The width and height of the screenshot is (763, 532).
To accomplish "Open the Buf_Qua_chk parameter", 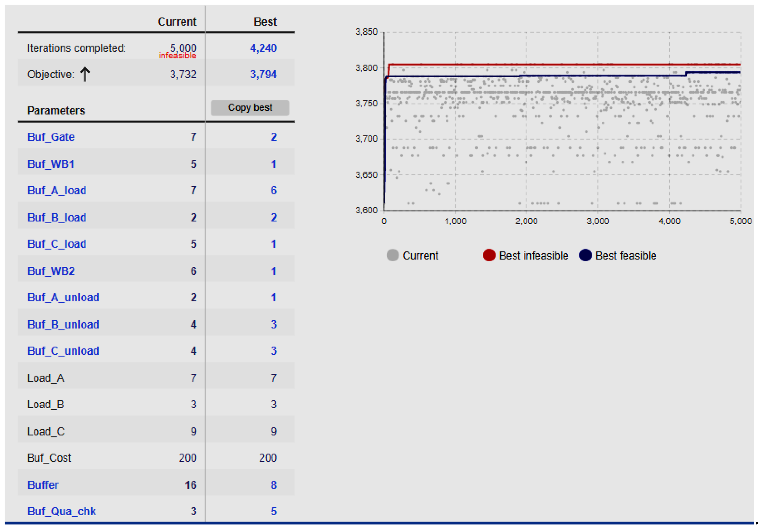I will click(62, 511).
